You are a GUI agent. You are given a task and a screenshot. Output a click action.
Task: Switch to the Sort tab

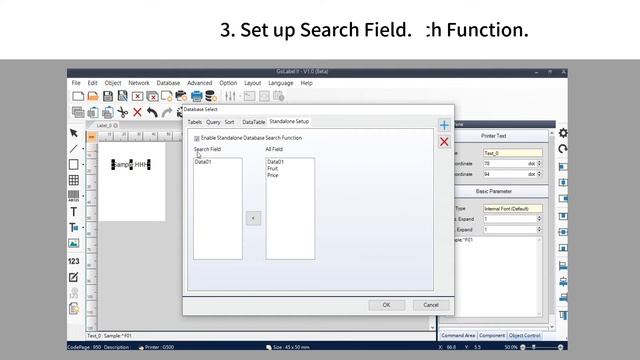click(229, 122)
